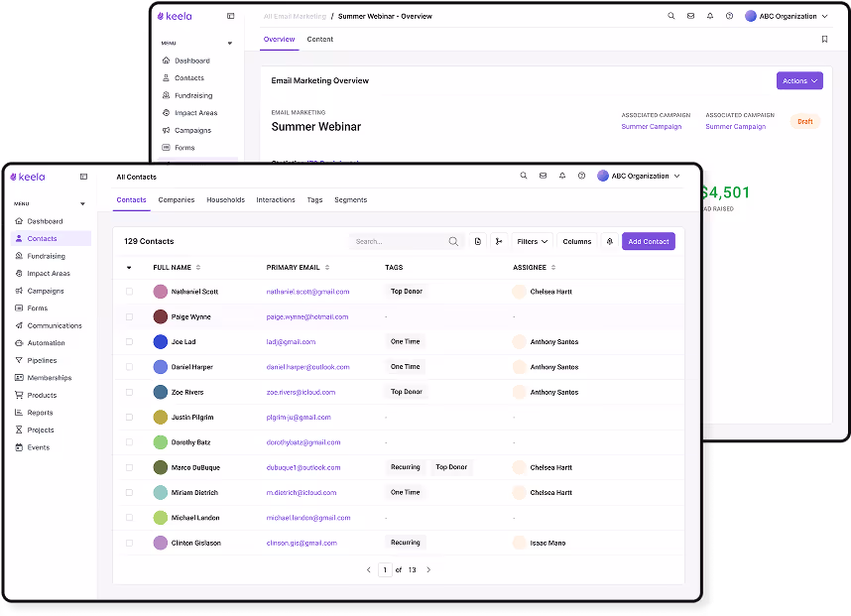Image resolution: width=851 pixels, height=616 pixels.
Task: Switch to the Interactions tab
Action: 276,199
